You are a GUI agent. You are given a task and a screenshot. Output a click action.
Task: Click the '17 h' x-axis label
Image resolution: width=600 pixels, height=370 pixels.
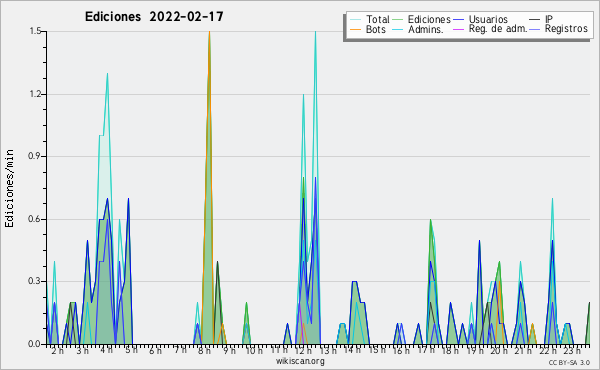[426, 350]
